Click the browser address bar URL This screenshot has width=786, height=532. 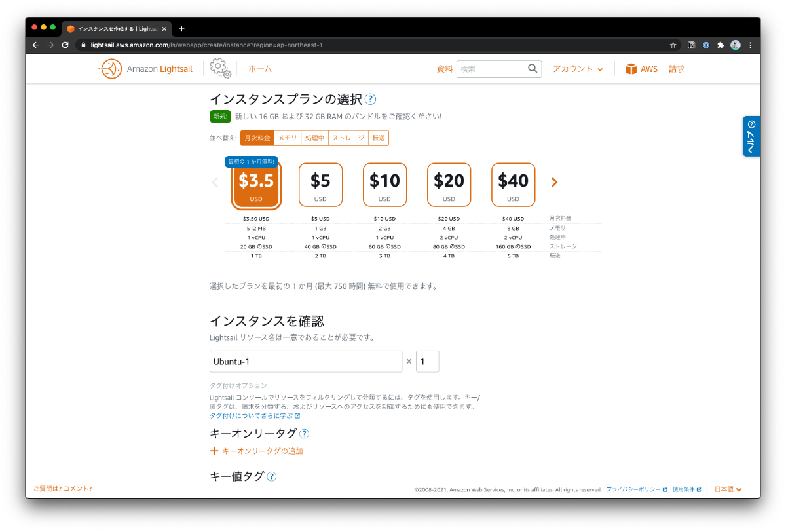(206, 45)
